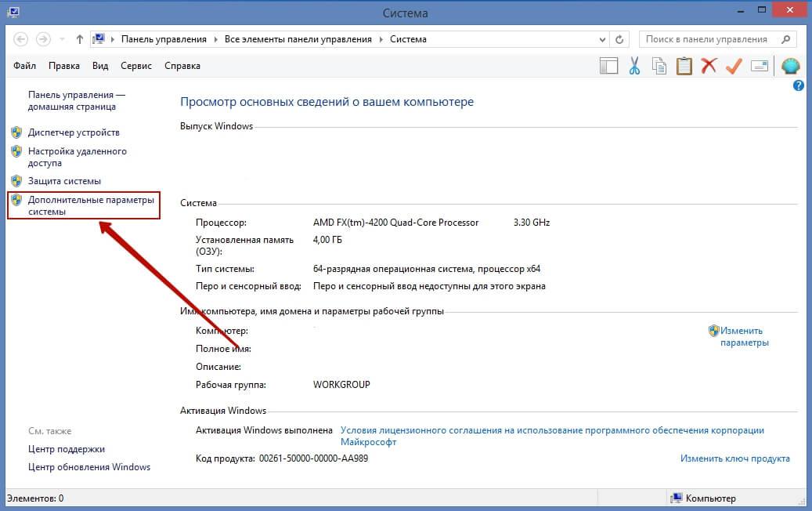812x511 pixels.
Task: Open Центр поддержки link
Action: 67,449
